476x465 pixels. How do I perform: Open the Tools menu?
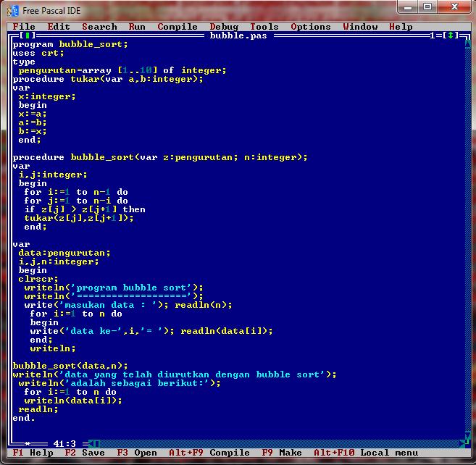coord(264,27)
